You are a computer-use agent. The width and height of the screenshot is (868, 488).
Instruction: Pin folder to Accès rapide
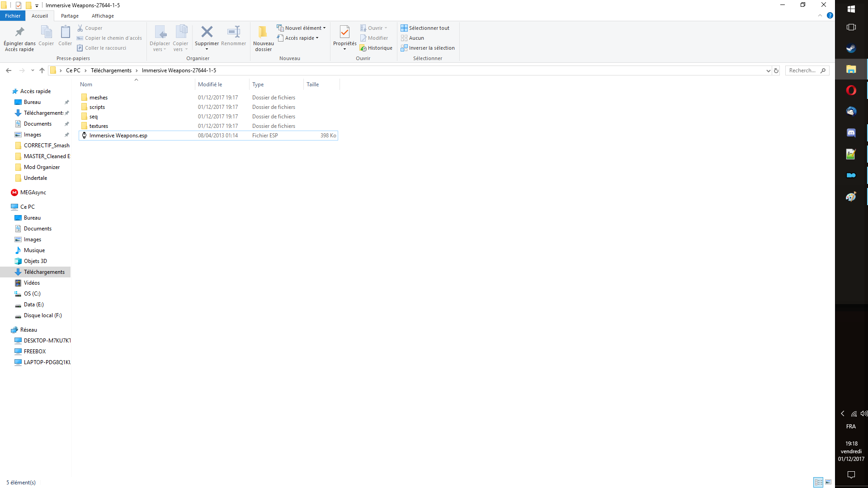tap(19, 38)
